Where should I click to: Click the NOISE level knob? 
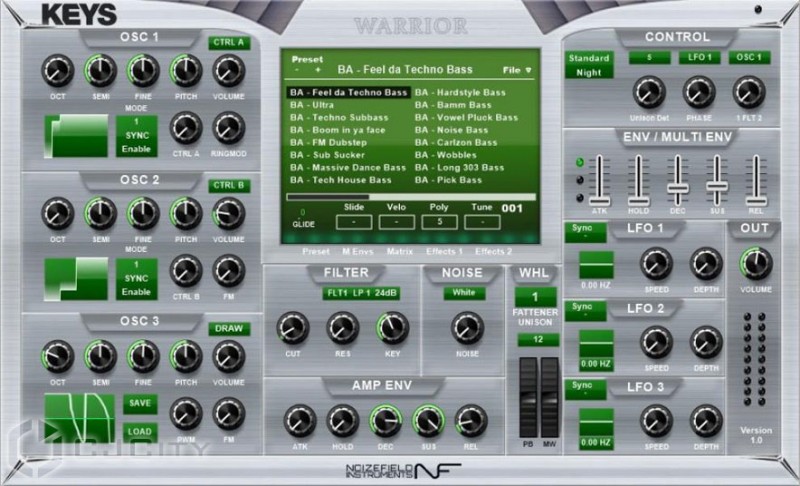pyautogui.click(x=467, y=328)
